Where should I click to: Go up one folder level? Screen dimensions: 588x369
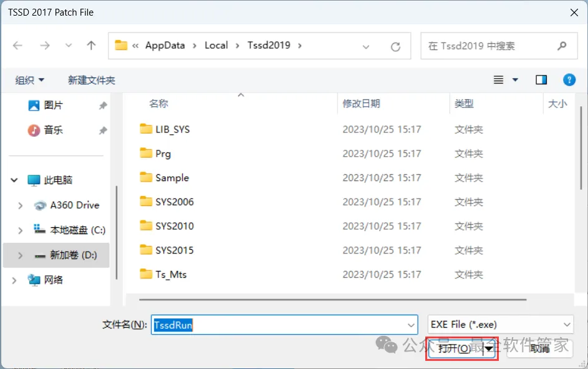click(91, 46)
